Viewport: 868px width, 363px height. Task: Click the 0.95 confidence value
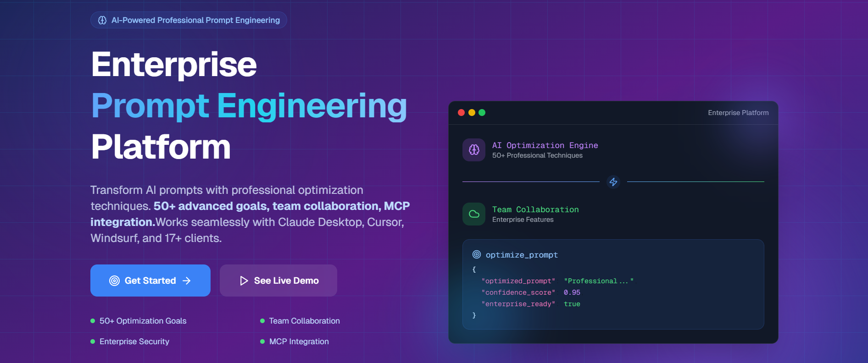572,292
